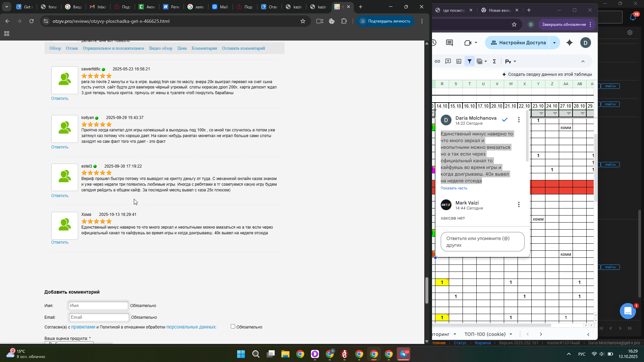Screen dimensions: 644x362
Task: Select the Комментарии navigation tab
Action: [204, 48]
